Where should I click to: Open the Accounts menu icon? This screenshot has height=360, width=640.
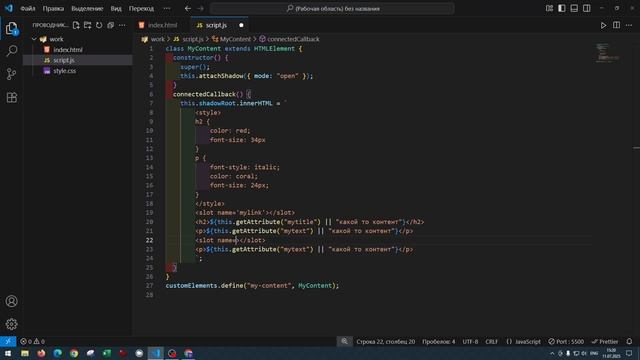click(11, 301)
